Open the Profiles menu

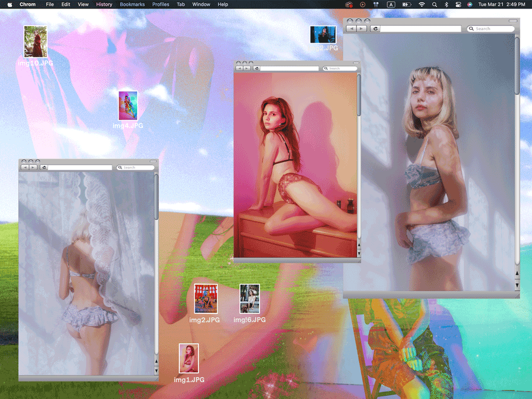coord(161,4)
